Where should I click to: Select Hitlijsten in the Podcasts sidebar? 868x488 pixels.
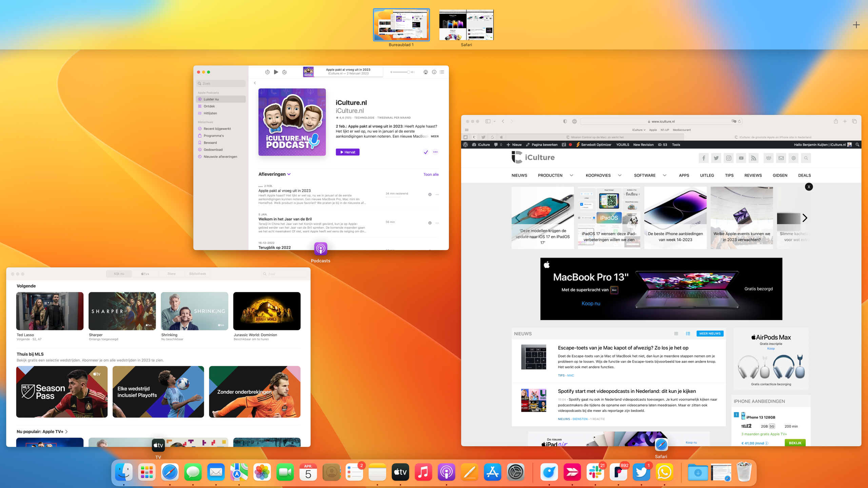221,113
